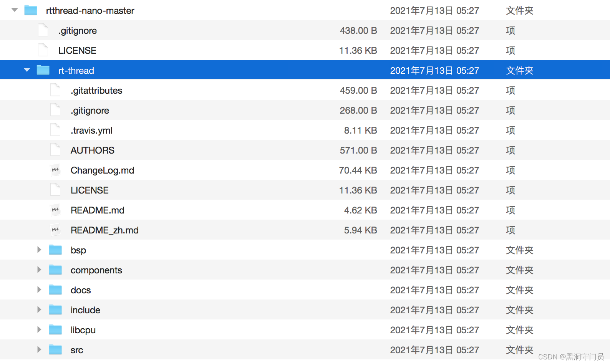Click the LICENSE file icon inside rt-thread
610x364 pixels.
55,190
